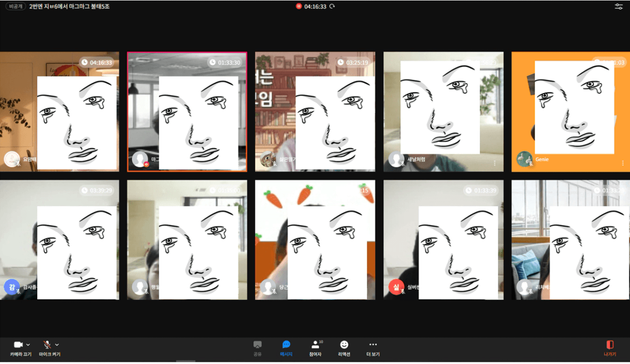The width and height of the screenshot is (630, 364).
Task: Open the 더 보기 more menu
Action: tap(373, 348)
